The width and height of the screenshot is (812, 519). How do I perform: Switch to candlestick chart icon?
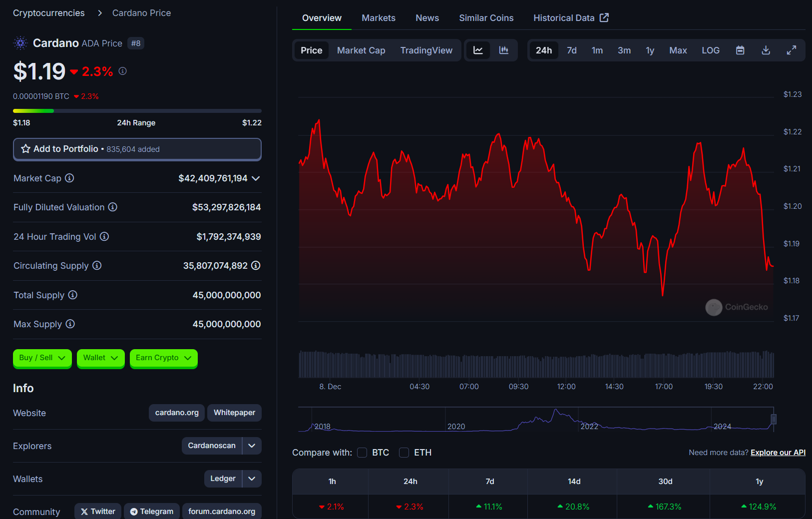(x=504, y=50)
